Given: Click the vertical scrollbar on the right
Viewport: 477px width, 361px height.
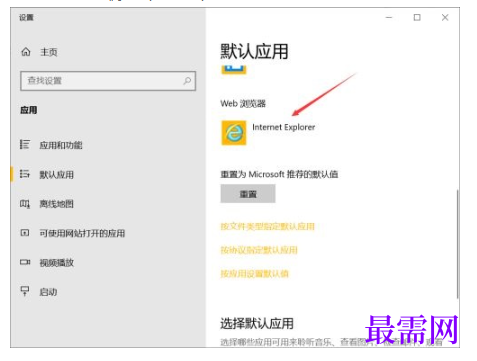Looking at the screenshot, I should (x=457, y=244).
